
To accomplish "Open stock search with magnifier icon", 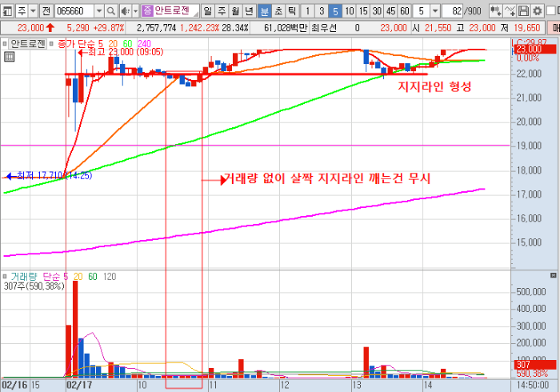I will pyautogui.click(x=111, y=11).
